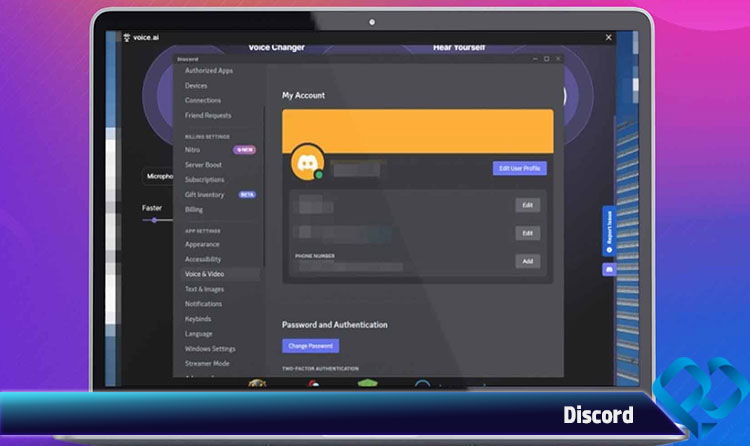
Task: Click the voice.ai logo in title bar
Action: (141, 37)
